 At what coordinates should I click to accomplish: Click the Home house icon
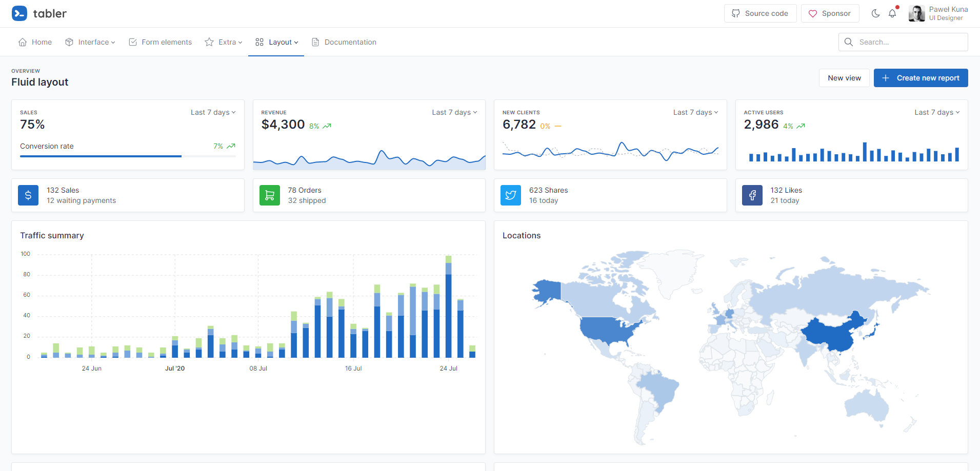(x=23, y=42)
